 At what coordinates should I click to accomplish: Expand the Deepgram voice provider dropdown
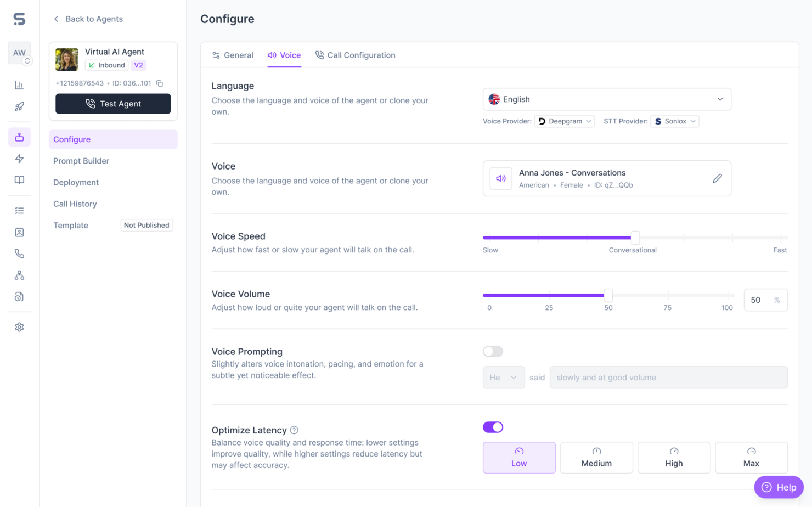tap(565, 121)
